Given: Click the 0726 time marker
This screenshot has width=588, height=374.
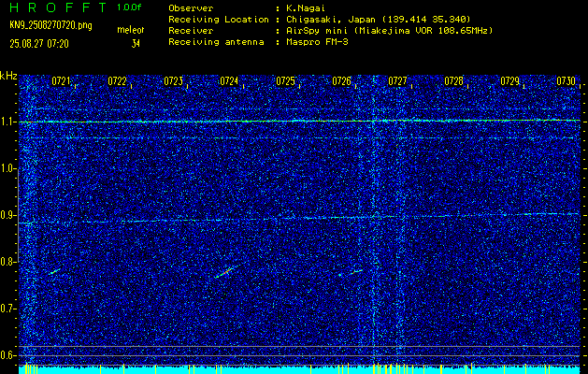Looking at the screenshot, I should click(x=341, y=81).
